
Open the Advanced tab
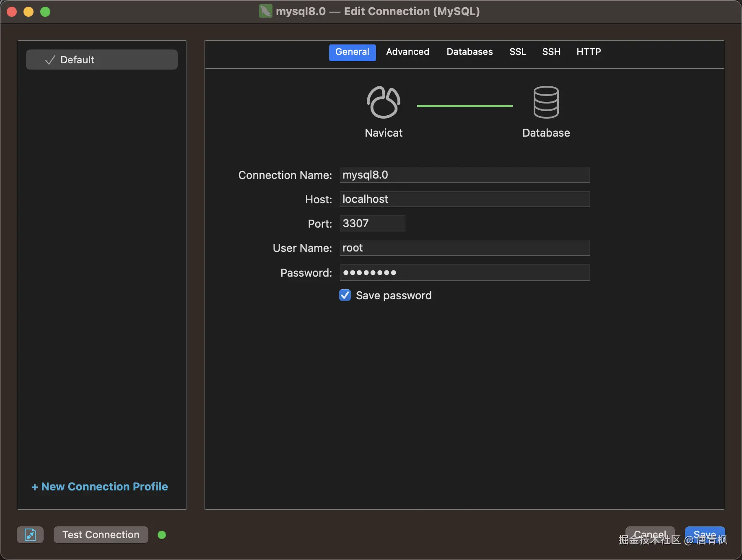[407, 52]
